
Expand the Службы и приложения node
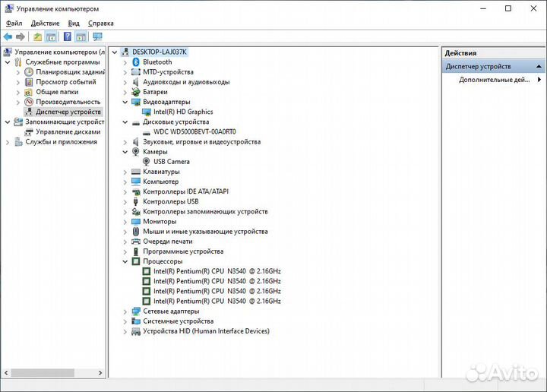(8, 142)
